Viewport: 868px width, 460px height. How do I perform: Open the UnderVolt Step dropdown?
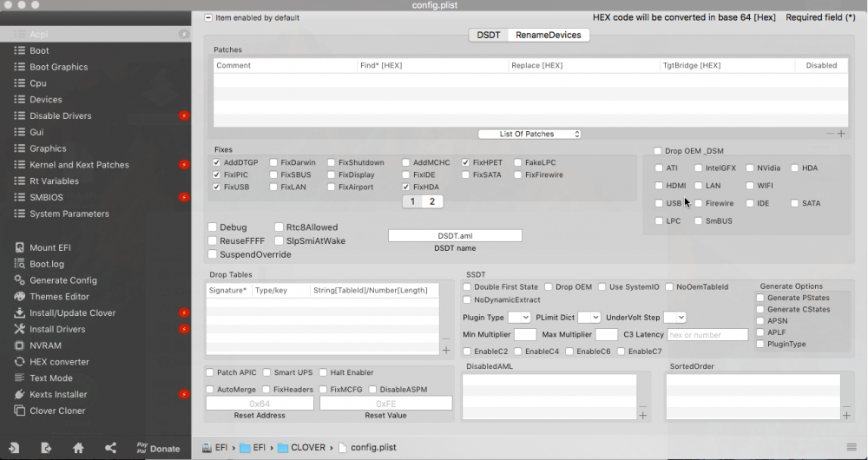[674, 317]
